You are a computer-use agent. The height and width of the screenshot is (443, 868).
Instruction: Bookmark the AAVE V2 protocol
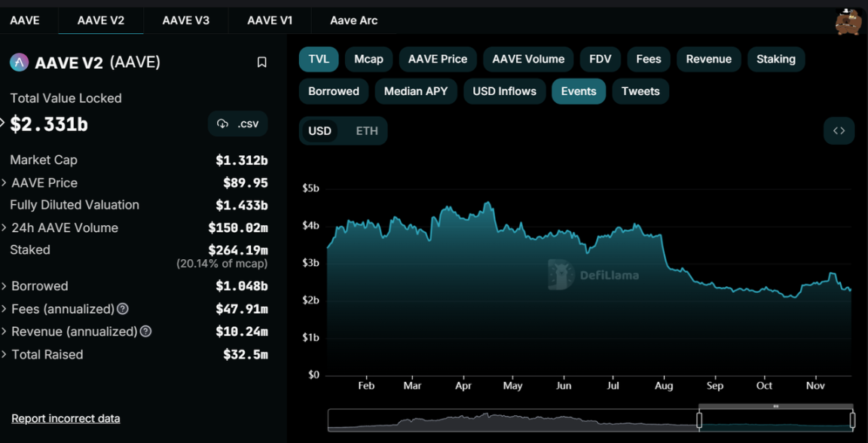click(261, 62)
